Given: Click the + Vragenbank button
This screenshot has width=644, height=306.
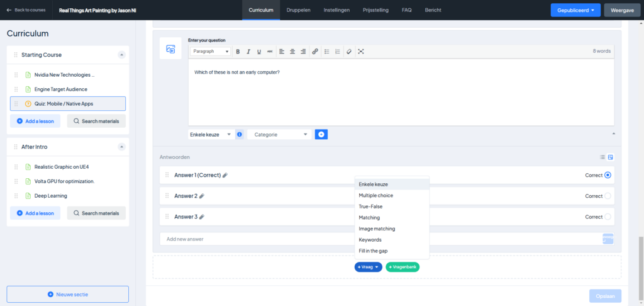Looking at the screenshot, I should 402,267.
